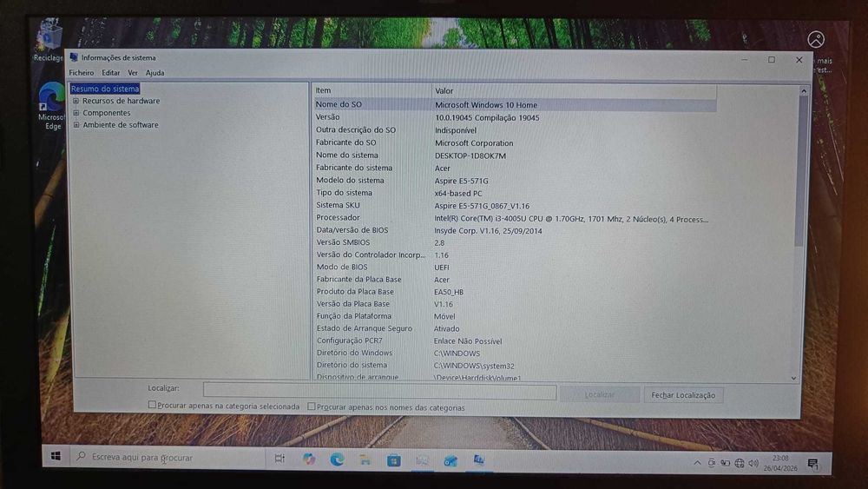The image size is (868, 489).
Task: Click the value 10.0.19045 Compilação 19045
Action: point(487,117)
